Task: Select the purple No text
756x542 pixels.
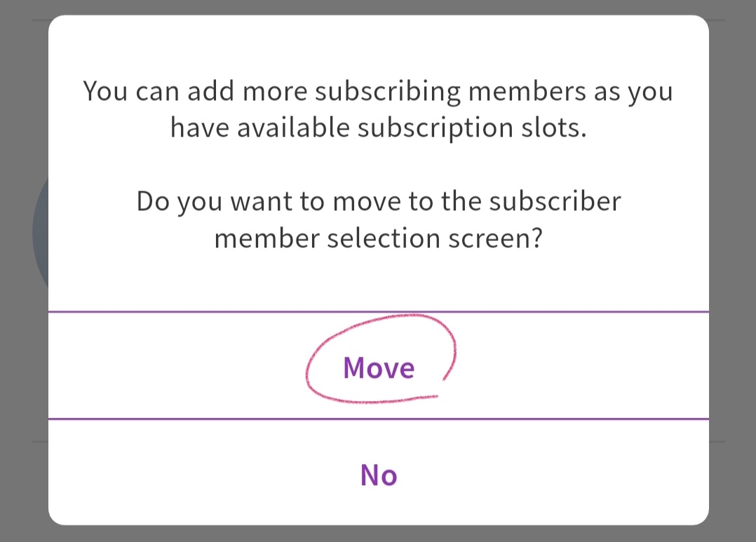Action: (379, 475)
